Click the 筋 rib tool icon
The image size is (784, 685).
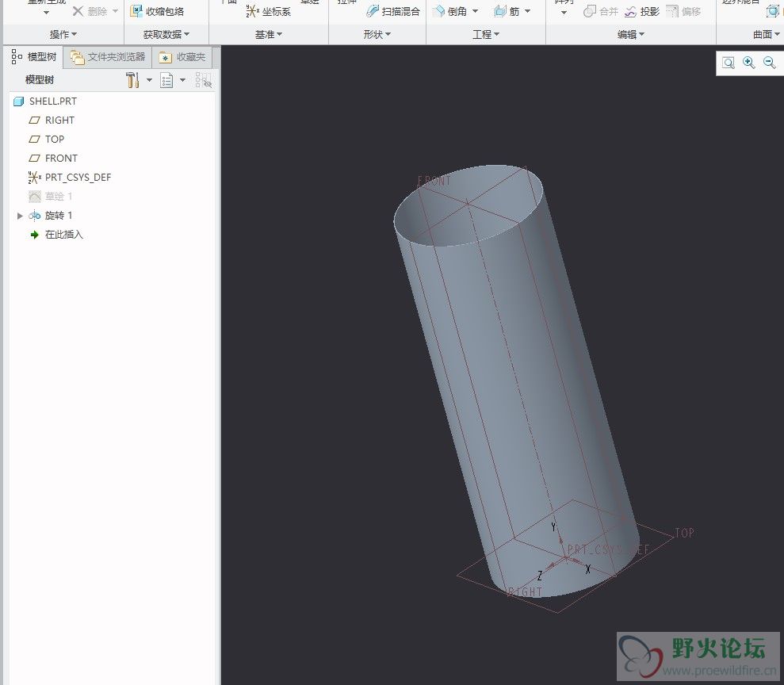(499, 11)
